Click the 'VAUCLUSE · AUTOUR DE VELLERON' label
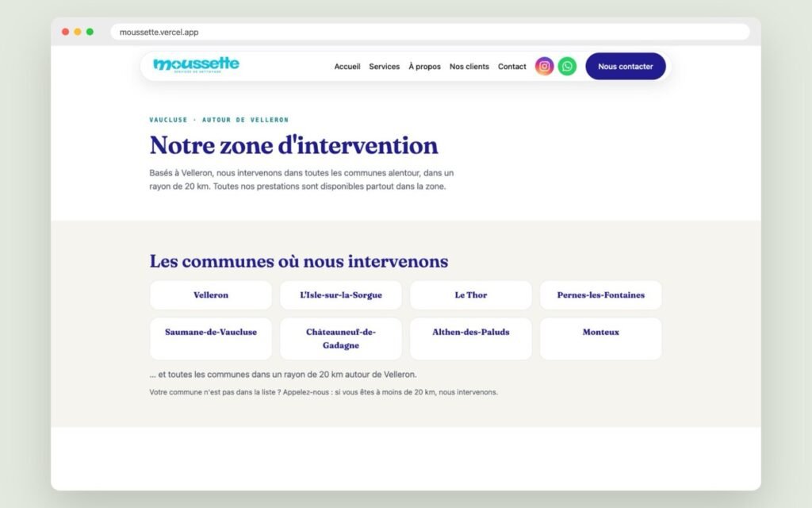Screen dimensions: 812x508 click(x=219, y=120)
